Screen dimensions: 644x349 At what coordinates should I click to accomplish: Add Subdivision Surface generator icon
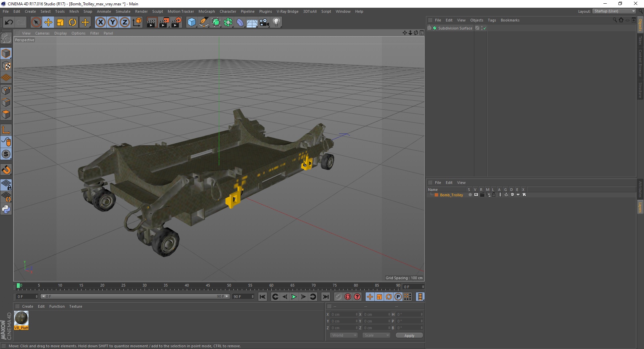(216, 22)
